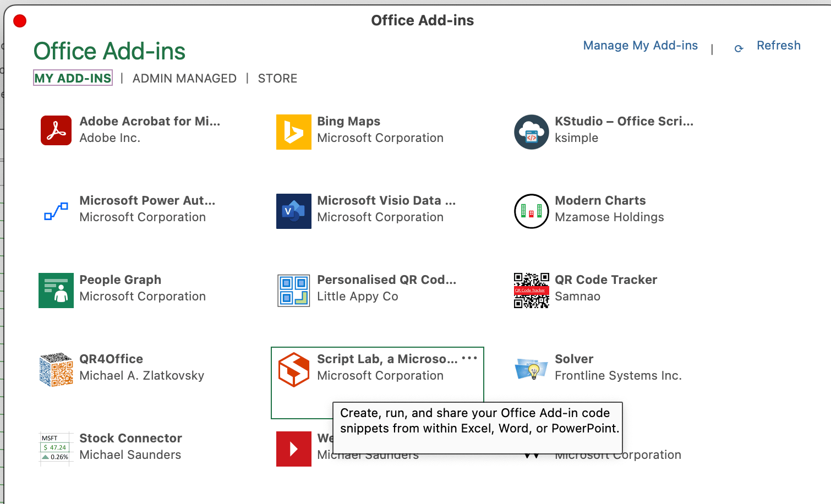Viewport: 831px width, 504px height.
Task: Open the Modern Charts icon
Action: coord(532,211)
